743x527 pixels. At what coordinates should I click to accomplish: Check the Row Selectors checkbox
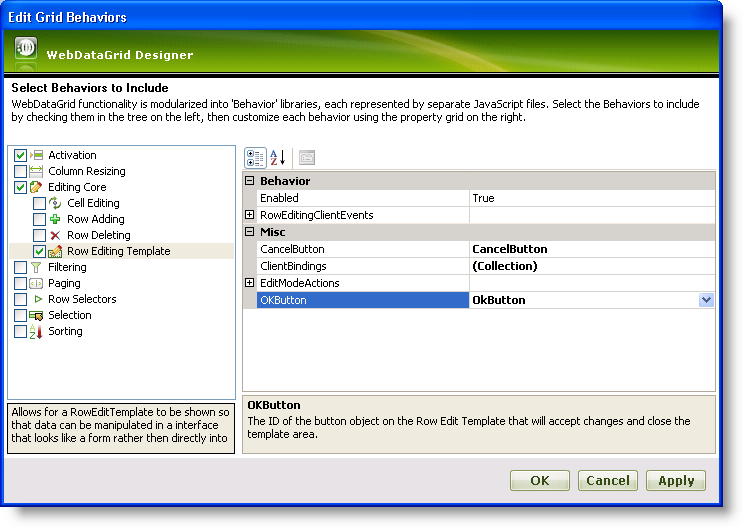click(x=20, y=300)
